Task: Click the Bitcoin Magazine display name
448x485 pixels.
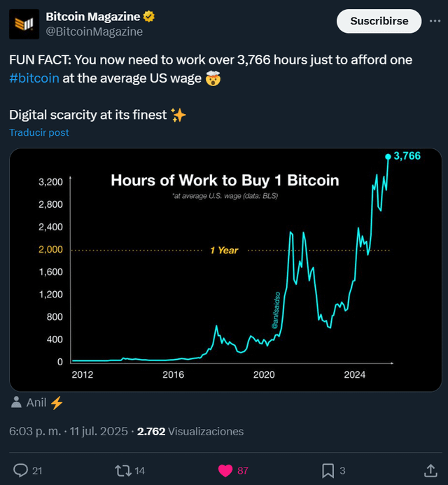Action: pos(93,17)
